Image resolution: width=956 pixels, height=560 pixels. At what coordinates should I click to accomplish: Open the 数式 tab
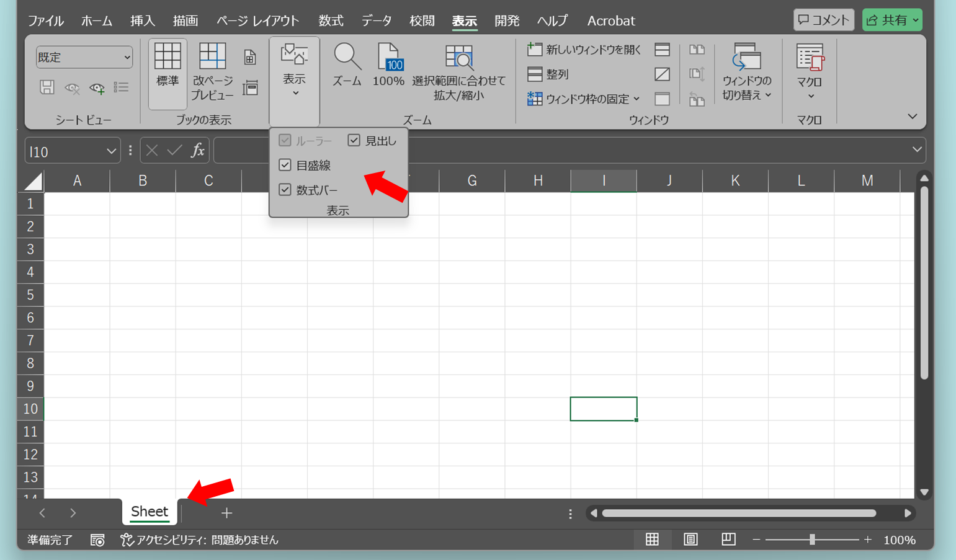(331, 20)
